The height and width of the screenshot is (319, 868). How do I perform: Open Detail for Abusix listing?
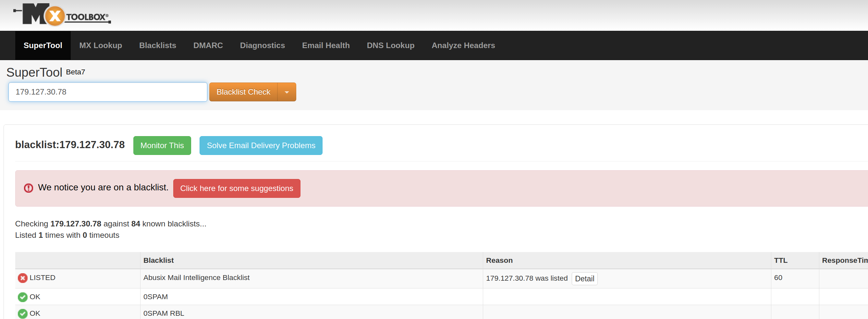585,279
